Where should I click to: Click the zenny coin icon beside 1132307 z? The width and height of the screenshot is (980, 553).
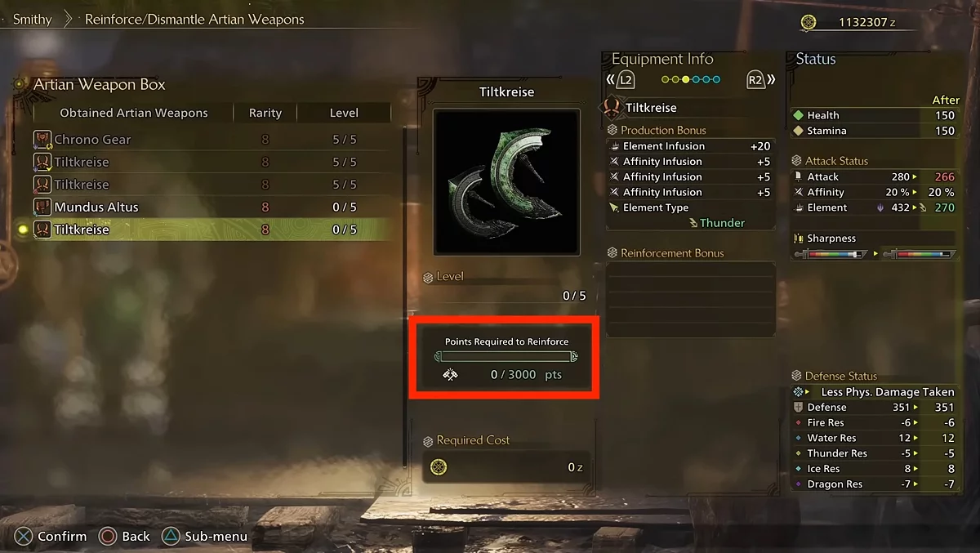tap(808, 22)
